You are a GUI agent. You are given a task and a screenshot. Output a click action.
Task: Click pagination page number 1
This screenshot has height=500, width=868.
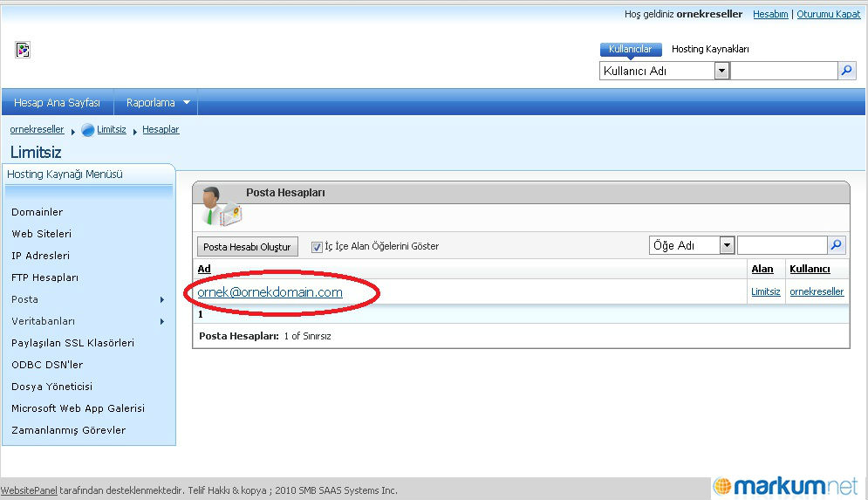(x=201, y=314)
